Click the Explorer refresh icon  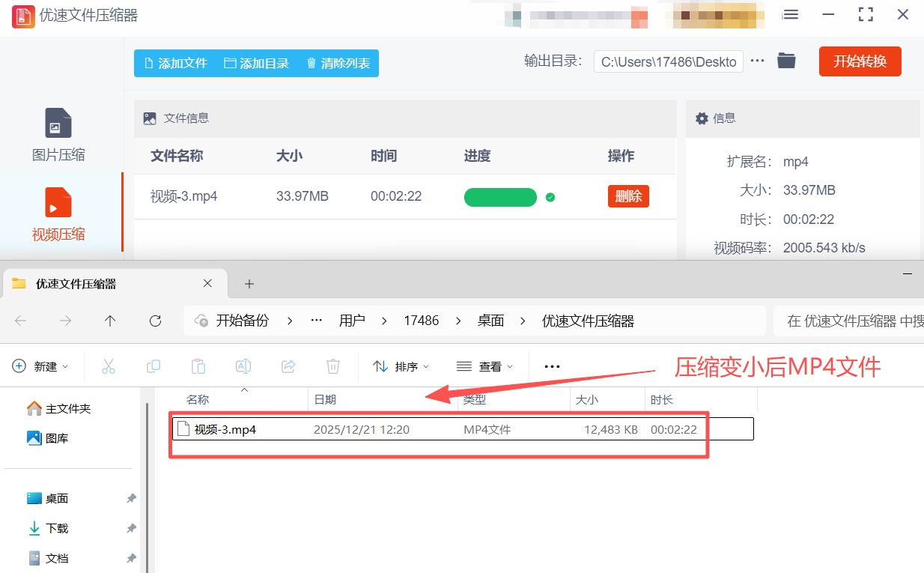155,321
